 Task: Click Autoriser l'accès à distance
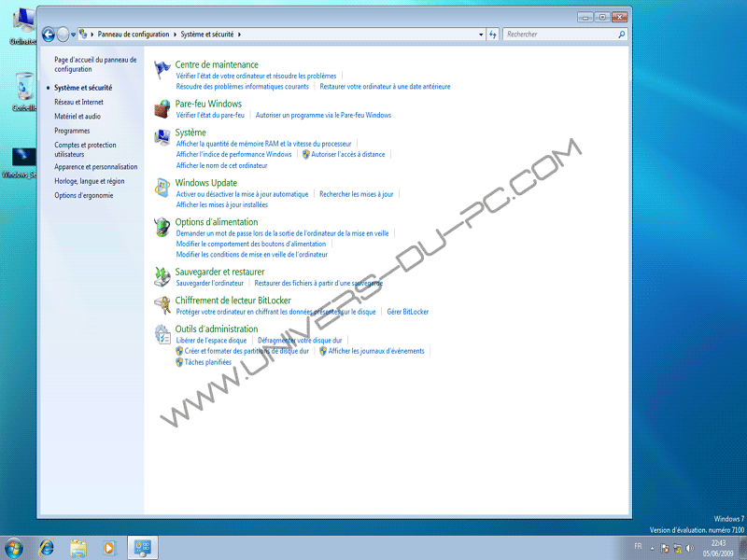tap(347, 154)
